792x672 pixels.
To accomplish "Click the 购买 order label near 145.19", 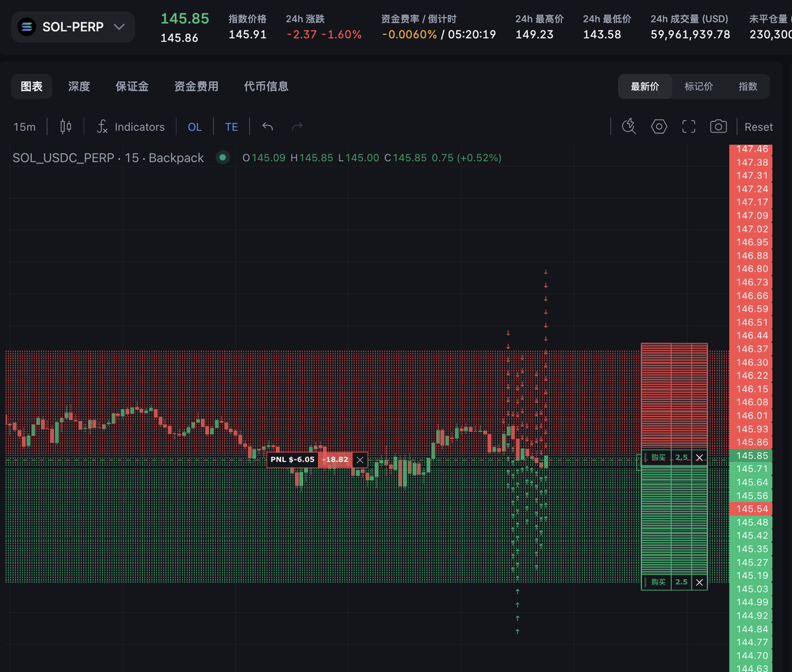I will tap(658, 582).
